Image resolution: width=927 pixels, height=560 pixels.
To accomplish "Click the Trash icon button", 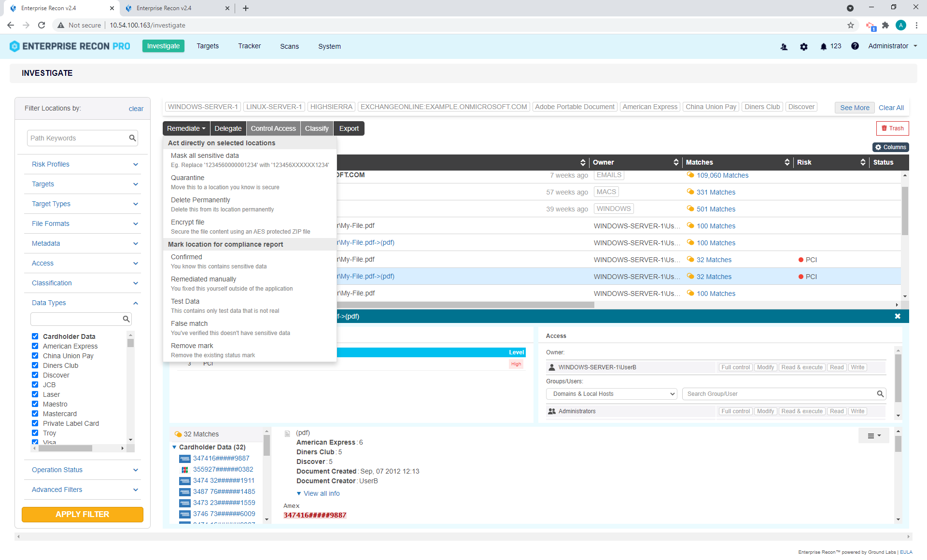I will click(892, 128).
